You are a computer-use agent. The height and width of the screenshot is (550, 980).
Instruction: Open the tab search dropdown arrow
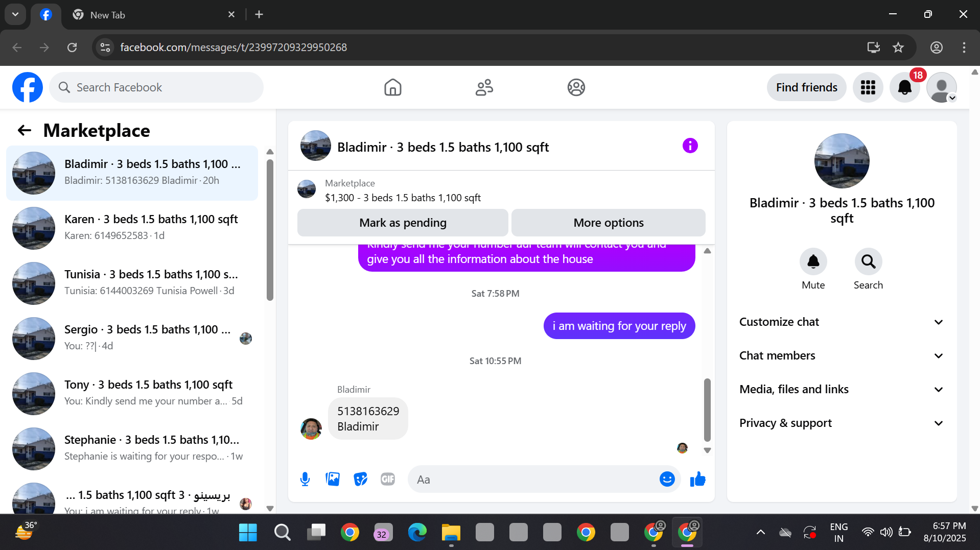[15, 15]
